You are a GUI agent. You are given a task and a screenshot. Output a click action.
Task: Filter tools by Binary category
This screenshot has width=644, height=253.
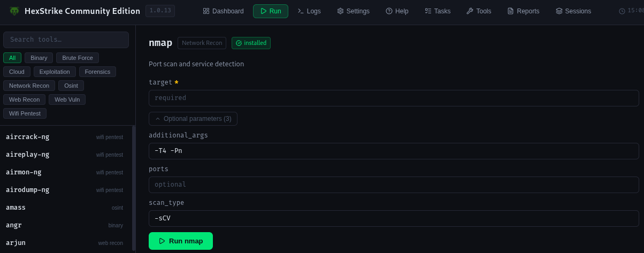point(39,58)
